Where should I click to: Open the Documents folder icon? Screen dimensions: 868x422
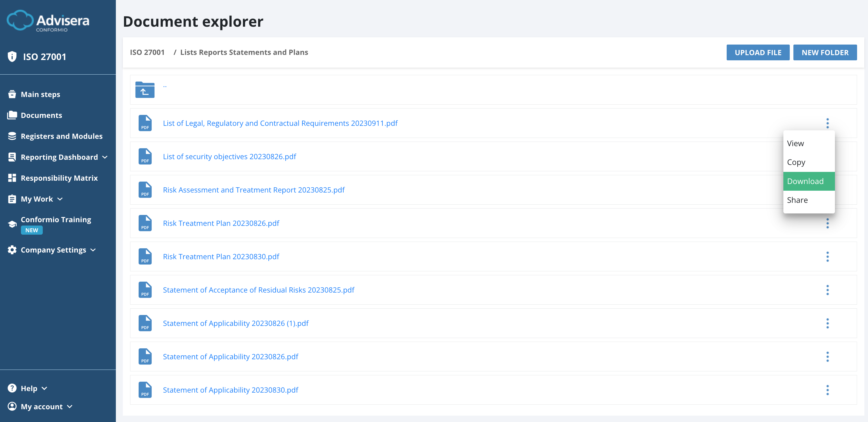12,115
